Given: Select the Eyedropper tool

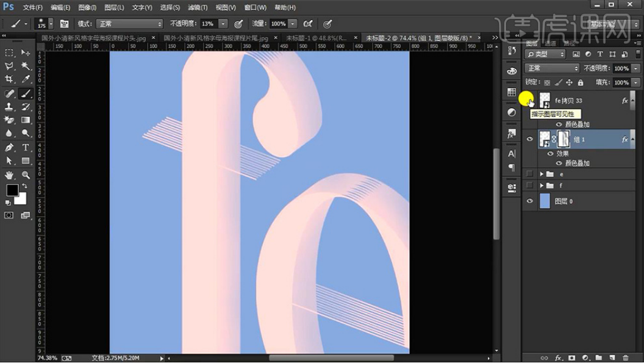Looking at the screenshot, I should coord(26,79).
